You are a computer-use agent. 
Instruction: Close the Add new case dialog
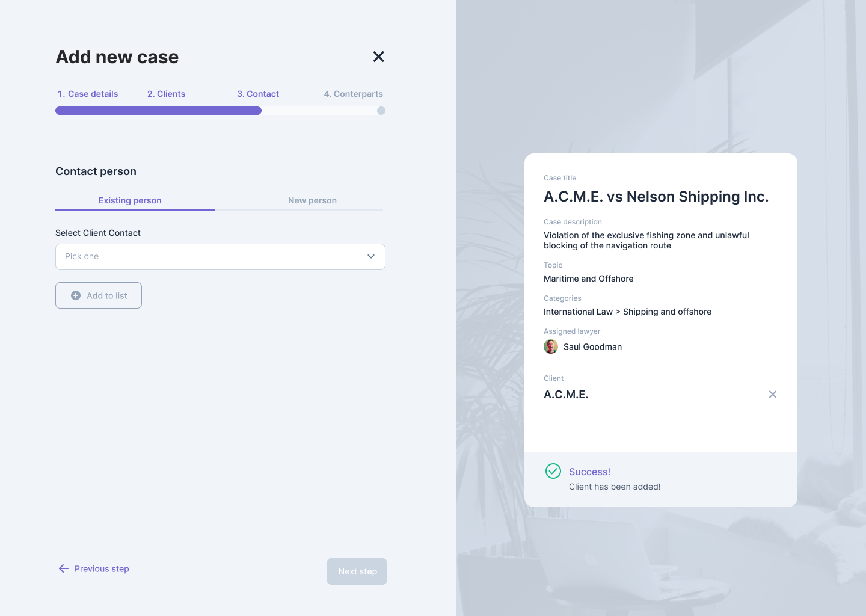[x=378, y=57]
